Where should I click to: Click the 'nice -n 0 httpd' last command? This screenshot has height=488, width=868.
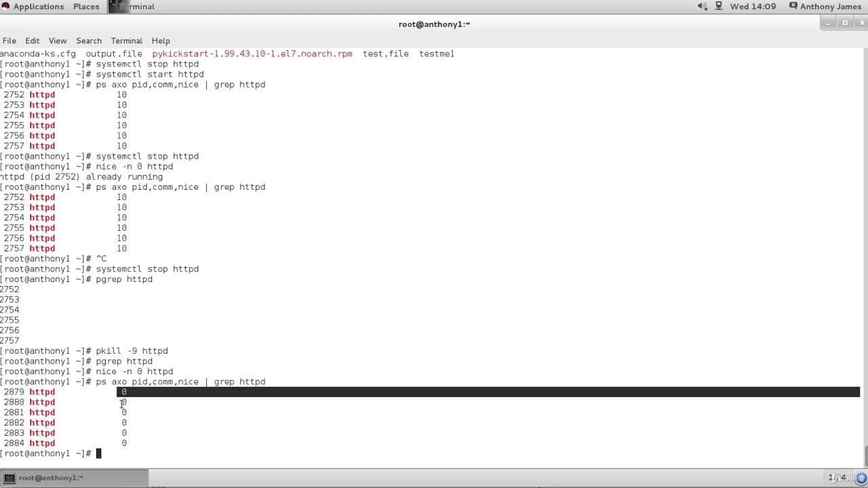134,371
